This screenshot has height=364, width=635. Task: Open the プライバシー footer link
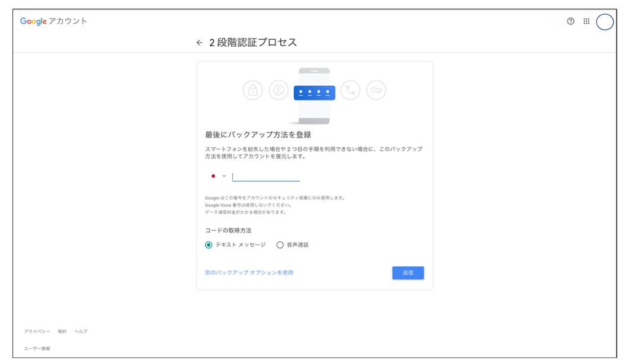pos(37,331)
